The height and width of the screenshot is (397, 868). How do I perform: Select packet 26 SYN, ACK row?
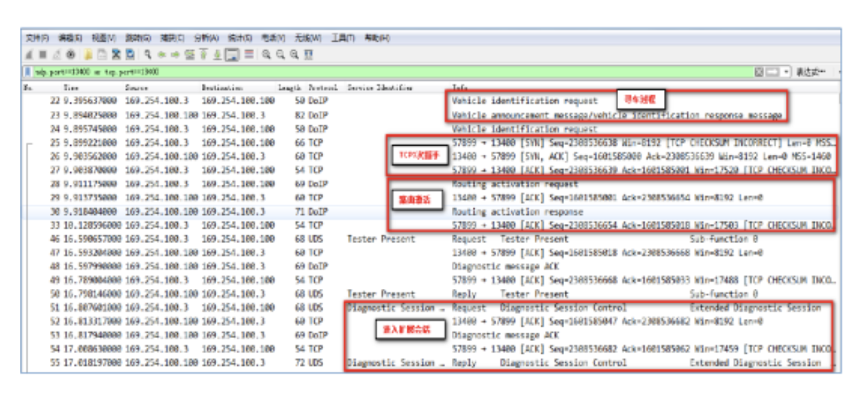click(x=431, y=156)
